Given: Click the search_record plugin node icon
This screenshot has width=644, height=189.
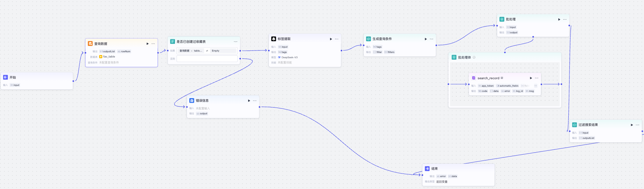Looking at the screenshot, I should tap(474, 78).
